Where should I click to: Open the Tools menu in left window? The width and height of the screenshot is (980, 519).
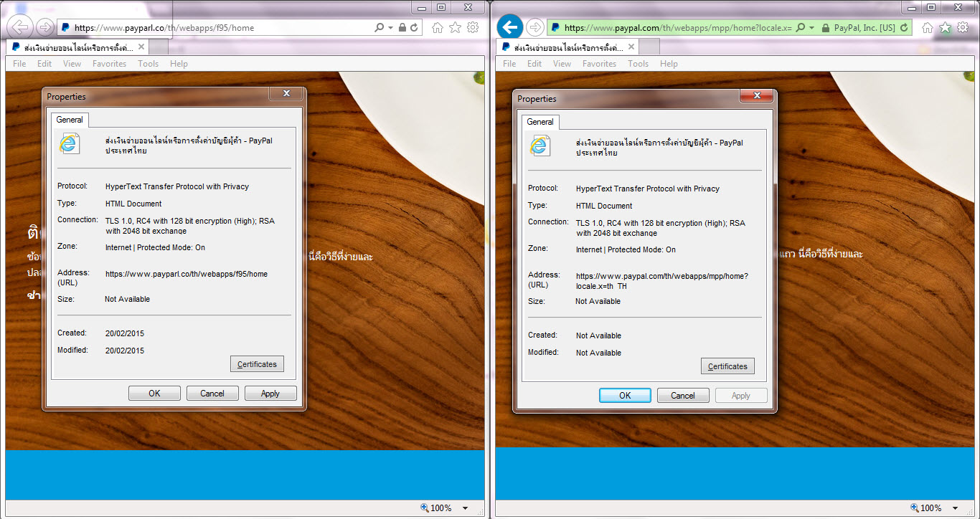coord(149,64)
